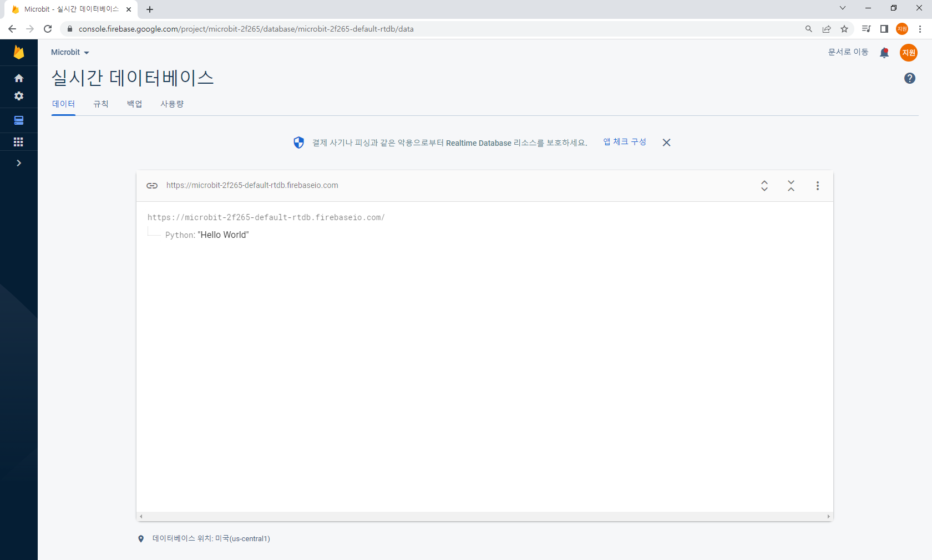932x560 pixels.
Task: Click database location text us-central1
Action: click(x=211, y=538)
